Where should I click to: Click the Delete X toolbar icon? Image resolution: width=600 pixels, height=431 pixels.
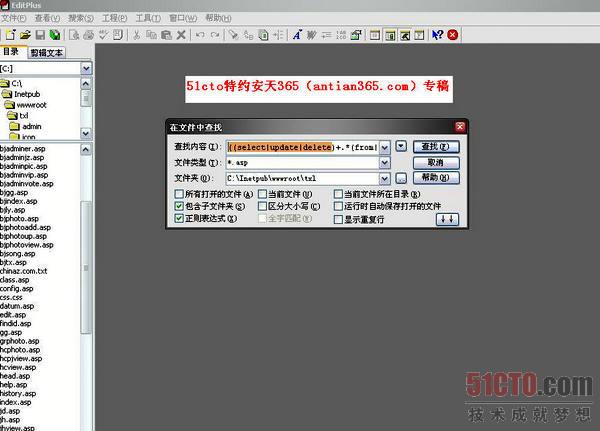coord(181,35)
